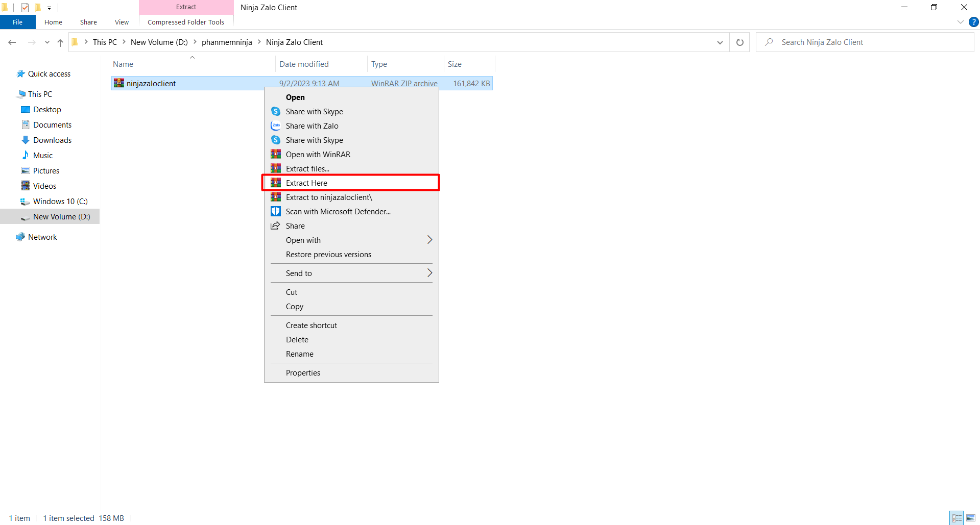
Task: Expand the Send to submenu
Action: point(429,273)
